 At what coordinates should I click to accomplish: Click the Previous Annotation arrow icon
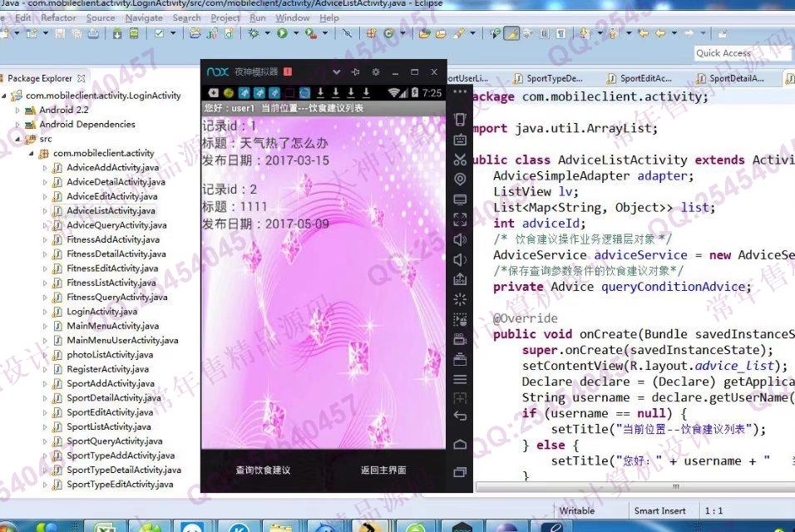coord(613,33)
